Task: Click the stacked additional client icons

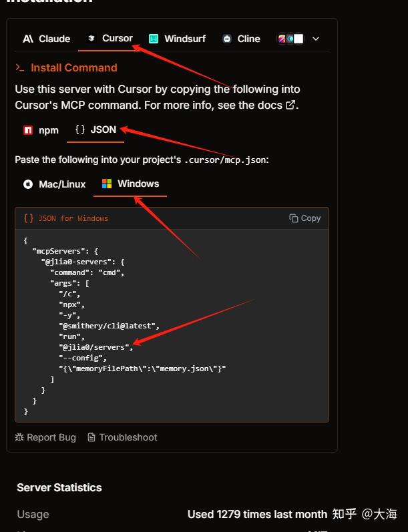Action: [290, 39]
